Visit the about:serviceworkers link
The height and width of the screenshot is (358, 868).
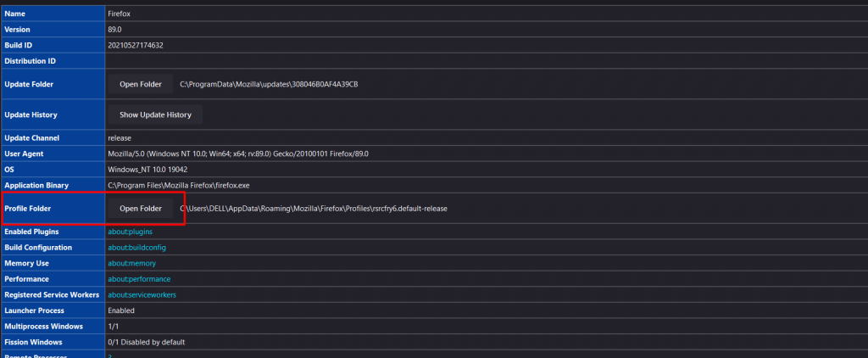pos(142,294)
